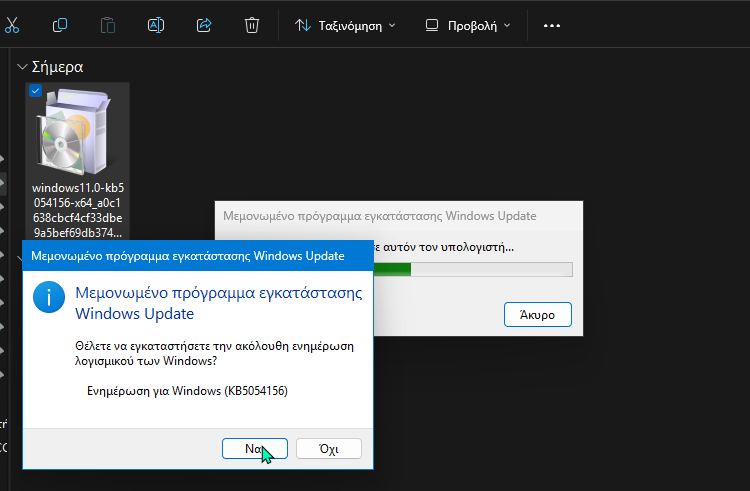Click the Share icon in the toolbar
The height and width of the screenshot is (491, 750).
point(204,25)
